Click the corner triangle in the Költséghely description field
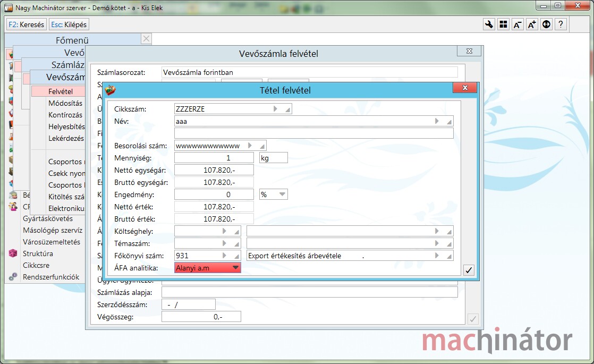The image size is (594, 364). point(449,232)
